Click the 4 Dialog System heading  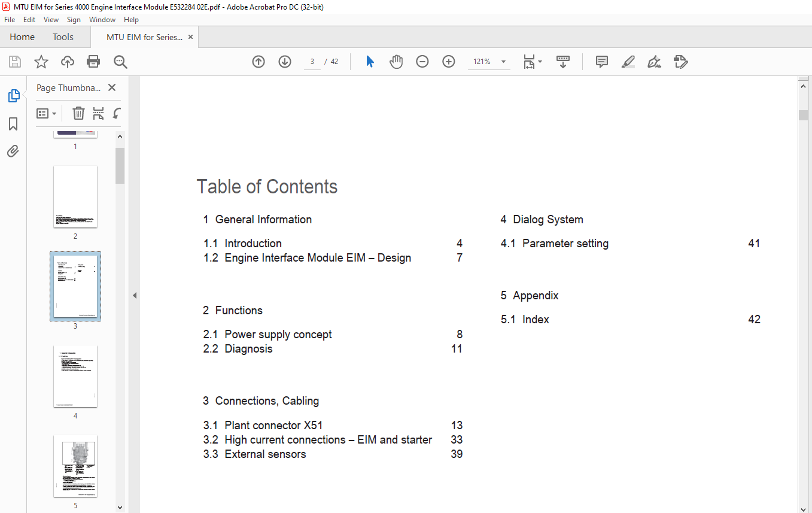(x=542, y=220)
